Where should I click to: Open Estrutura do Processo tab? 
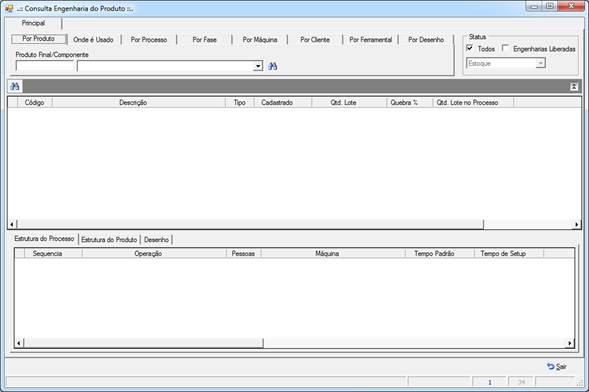tap(44, 239)
